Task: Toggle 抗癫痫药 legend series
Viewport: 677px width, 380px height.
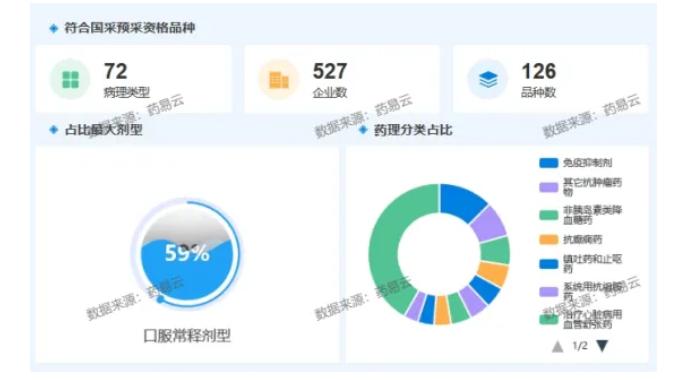Action: (570, 239)
